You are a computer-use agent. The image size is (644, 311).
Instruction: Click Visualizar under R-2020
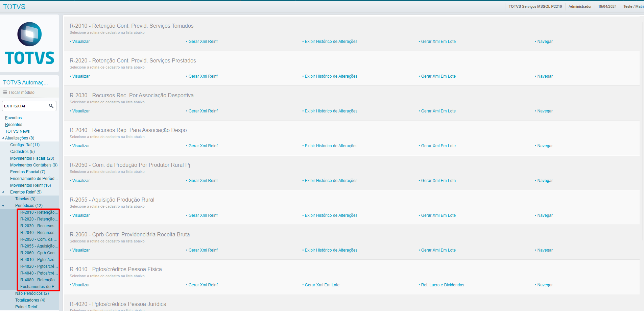[x=81, y=76]
